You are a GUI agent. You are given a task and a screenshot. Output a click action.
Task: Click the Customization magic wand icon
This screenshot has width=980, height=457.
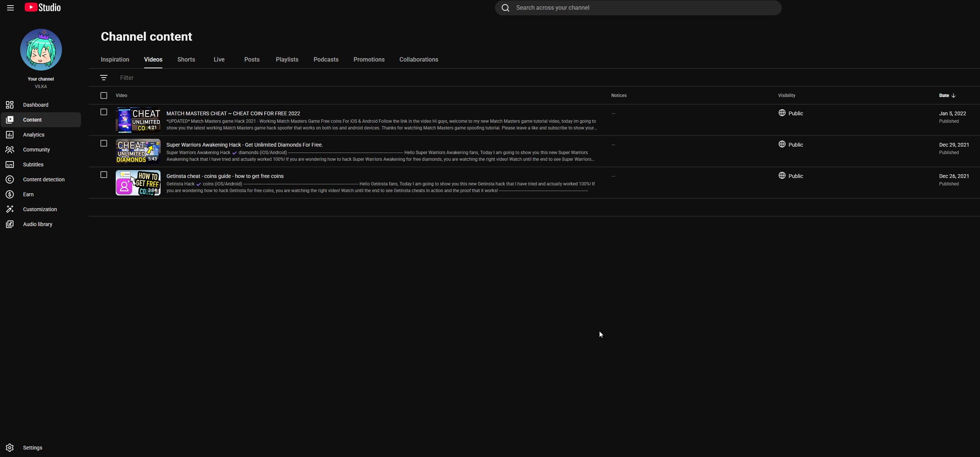(x=10, y=209)
